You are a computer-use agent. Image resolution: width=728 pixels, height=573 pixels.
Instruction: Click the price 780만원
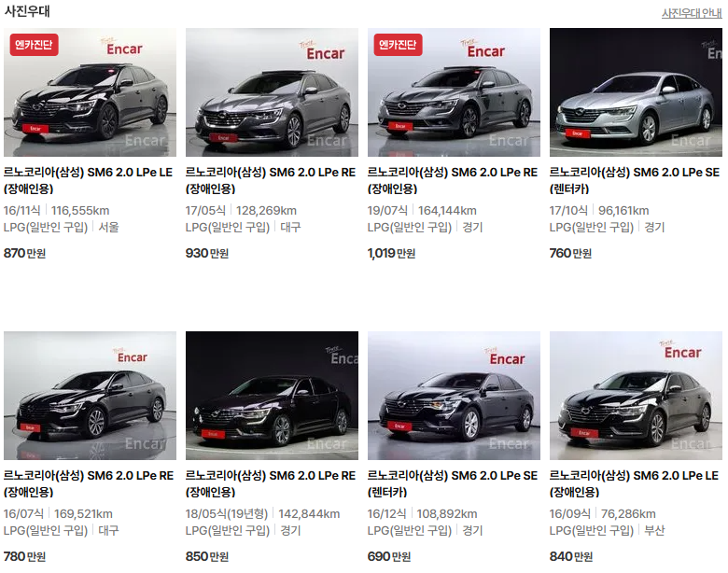pos(24,556)
